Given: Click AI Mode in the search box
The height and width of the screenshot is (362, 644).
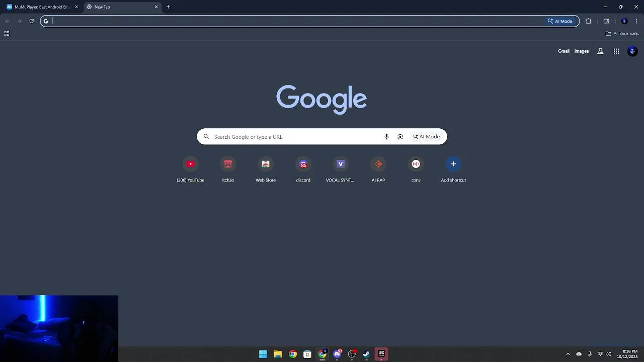Looking at the screenshot, I should (x=427, y=137).
